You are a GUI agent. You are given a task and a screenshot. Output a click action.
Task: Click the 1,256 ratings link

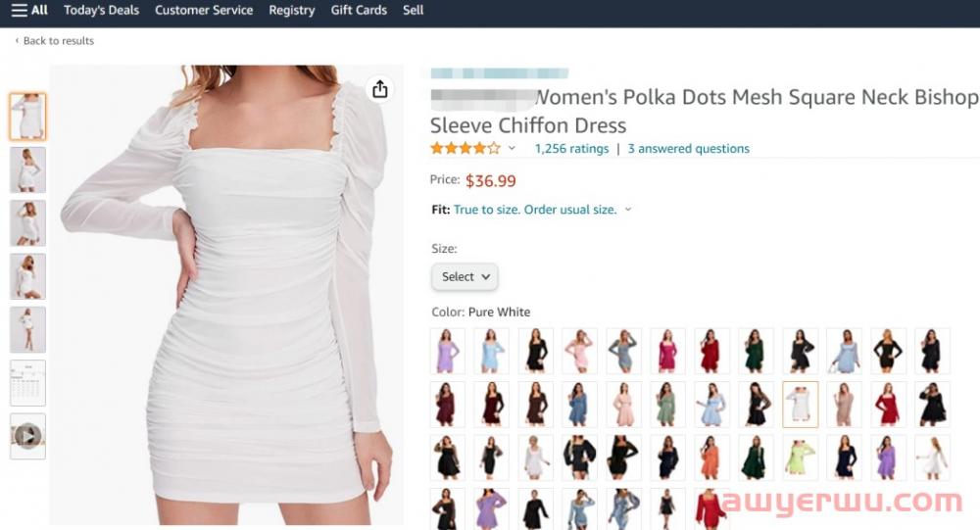click(571, 149)
